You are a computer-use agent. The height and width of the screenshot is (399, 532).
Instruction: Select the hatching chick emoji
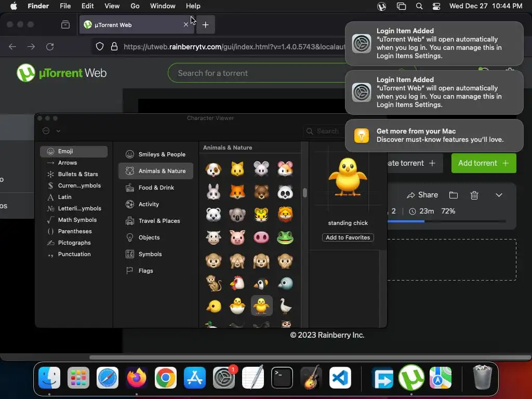(x=237, y=305)
